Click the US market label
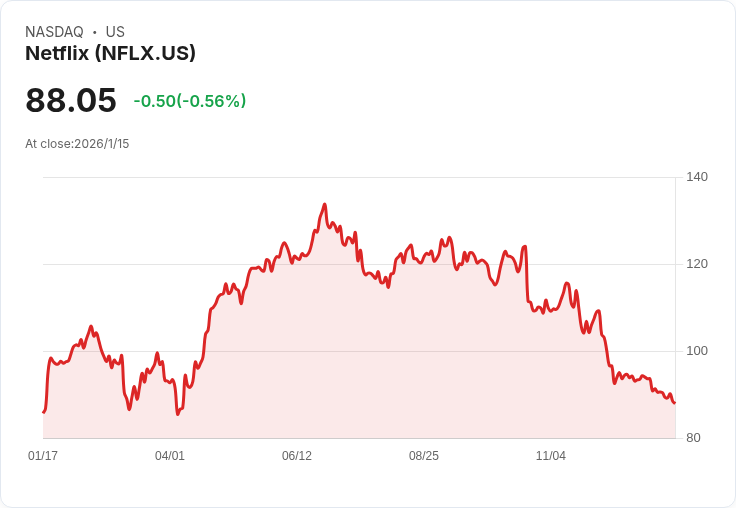Viewport: 736px width, 508px height. pos(115,32)
